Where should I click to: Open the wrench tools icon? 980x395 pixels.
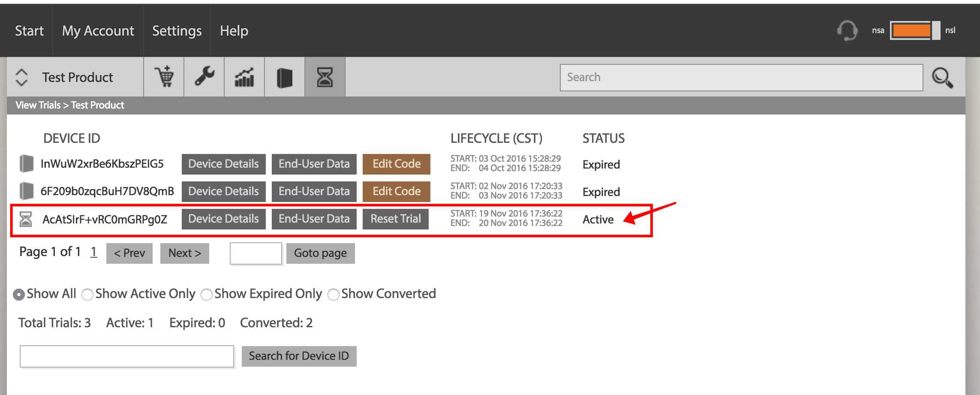tap(204, 77)
